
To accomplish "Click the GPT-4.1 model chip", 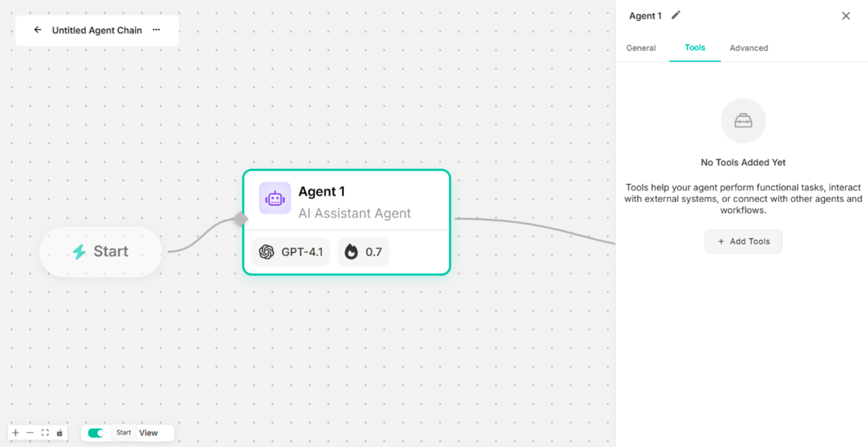I will [291, 252].
